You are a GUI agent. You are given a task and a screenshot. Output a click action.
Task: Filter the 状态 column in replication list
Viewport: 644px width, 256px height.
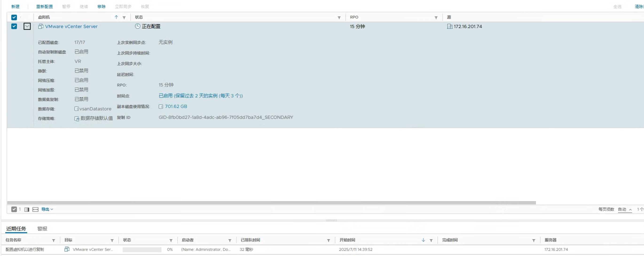coord(339,17)
